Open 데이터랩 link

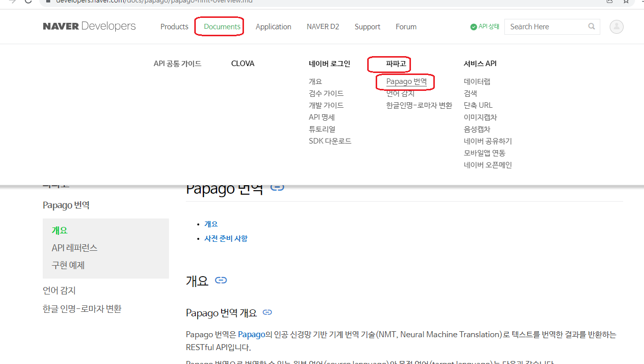click(477, 81)
